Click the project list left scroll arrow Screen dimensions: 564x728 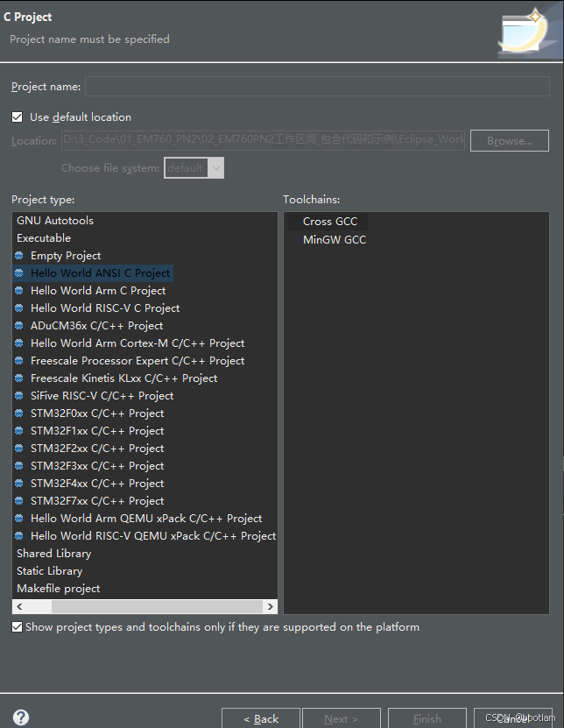[x=19, y=606]
